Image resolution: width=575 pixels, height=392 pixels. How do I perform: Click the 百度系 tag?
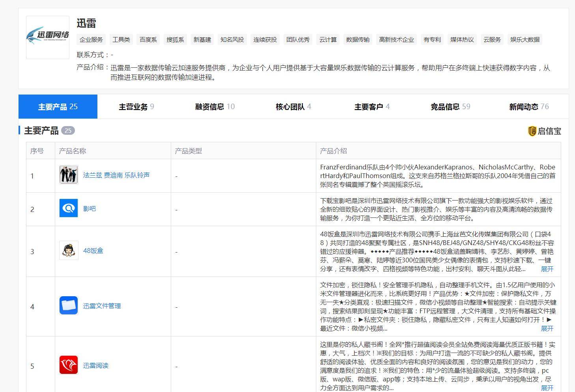(148, 39)
